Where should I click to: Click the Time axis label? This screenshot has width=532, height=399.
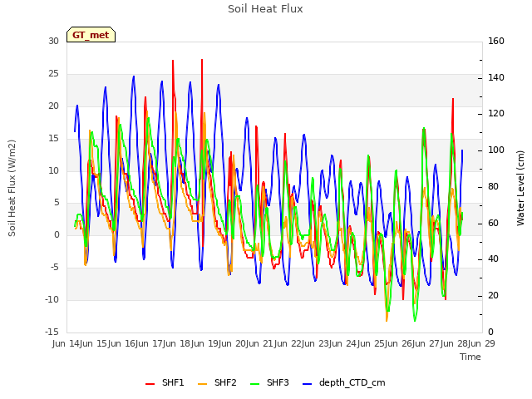pyautogui.click(x=470, y=357)
